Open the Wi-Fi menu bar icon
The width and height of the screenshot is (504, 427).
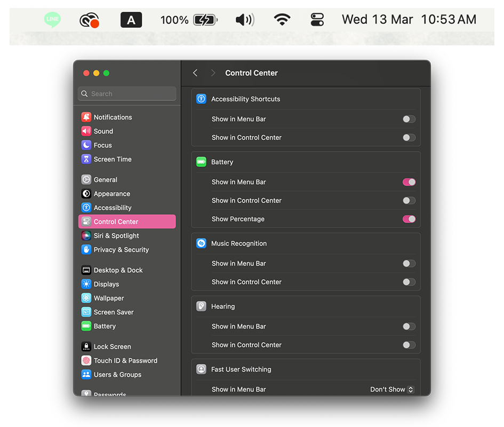(x=282, y=20)
